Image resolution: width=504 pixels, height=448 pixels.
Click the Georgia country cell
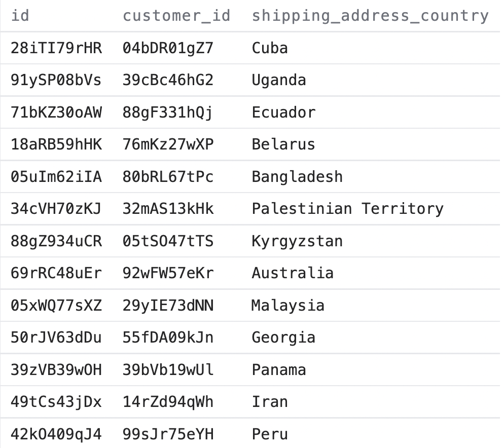tap(283, 338)
